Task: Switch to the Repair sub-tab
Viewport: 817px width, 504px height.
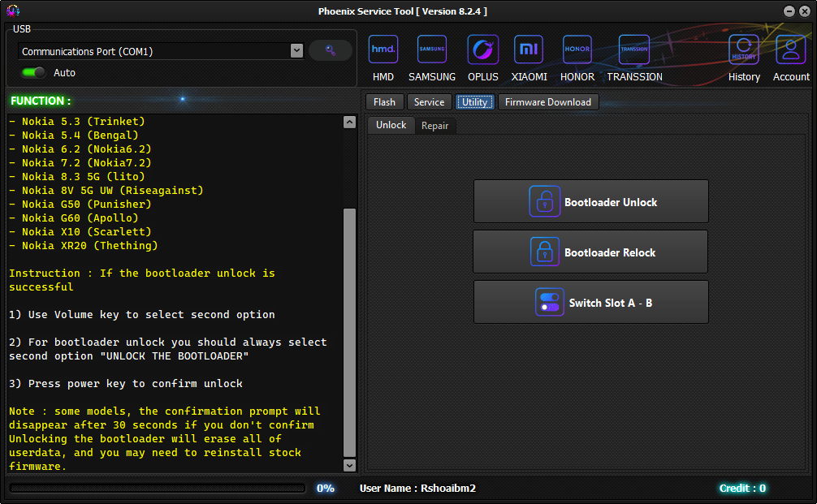Action: 434,126
